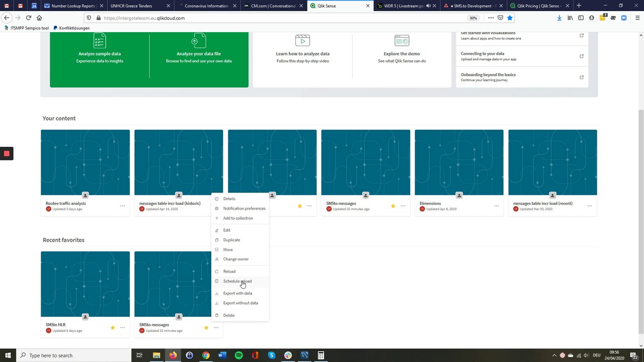This screenshot has width=644, height=362.
Task: Toggle favorite star on SMSto HLR card
Action: click(113, 328)
